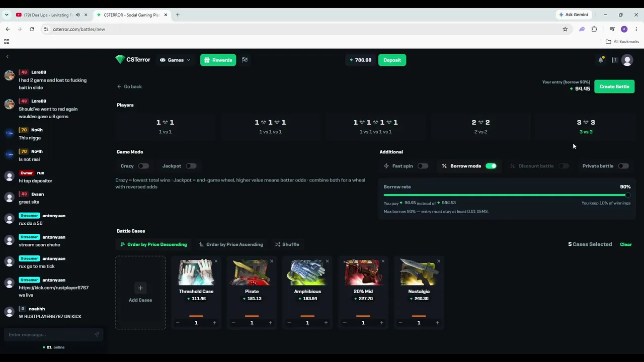Toggle Crazy game mode
Viewport: 644px width, 362px height.
click(x=143, y=166)
